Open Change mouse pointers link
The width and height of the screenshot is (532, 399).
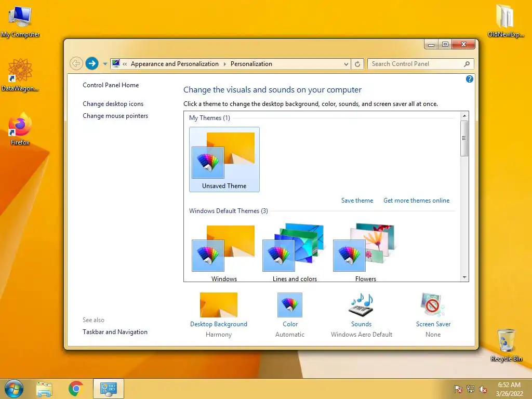point(115,116)
